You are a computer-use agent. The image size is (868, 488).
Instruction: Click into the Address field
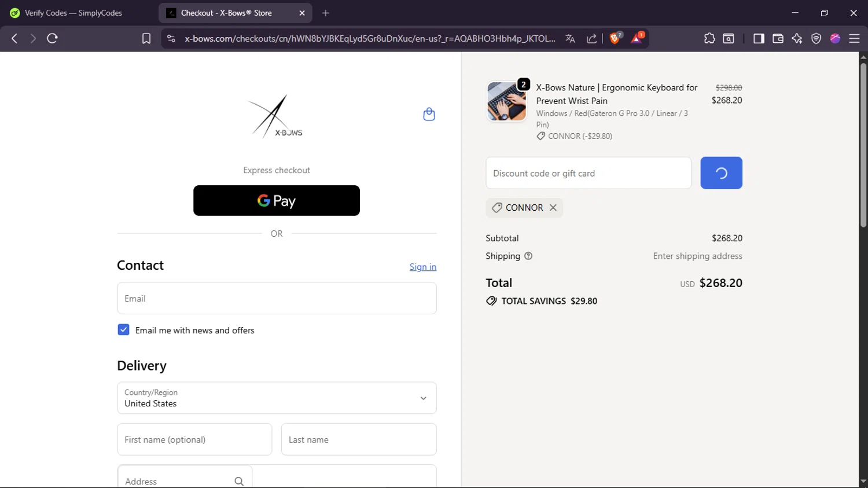tap(185, 478)
